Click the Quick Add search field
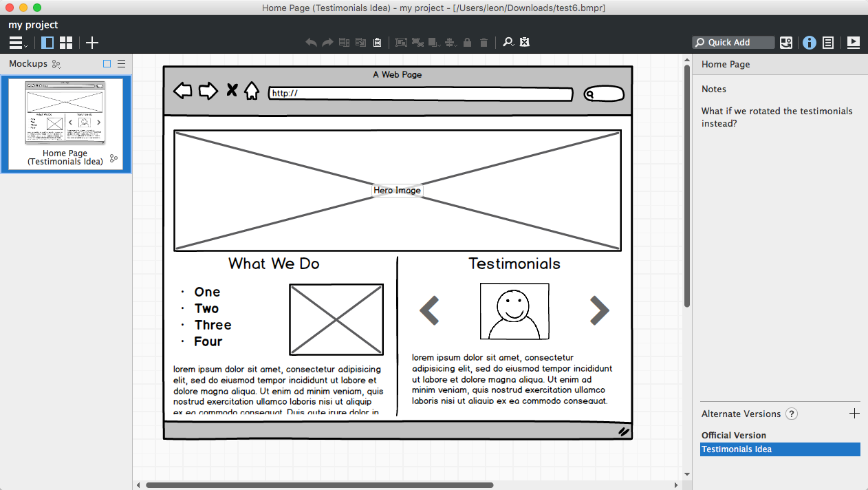868x490 pixels. click(733, 43)
